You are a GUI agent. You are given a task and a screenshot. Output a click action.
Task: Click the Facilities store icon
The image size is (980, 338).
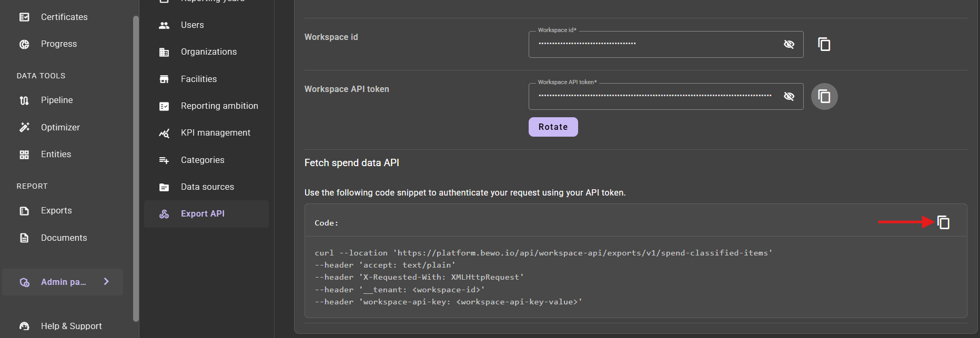pos(164,79)
